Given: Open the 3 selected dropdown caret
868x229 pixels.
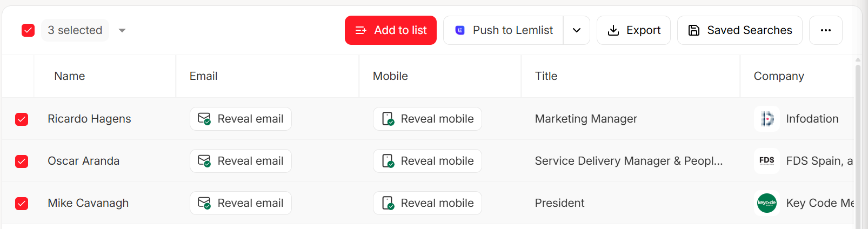Looking at the screenshot, I should click(x=122, y=30).
